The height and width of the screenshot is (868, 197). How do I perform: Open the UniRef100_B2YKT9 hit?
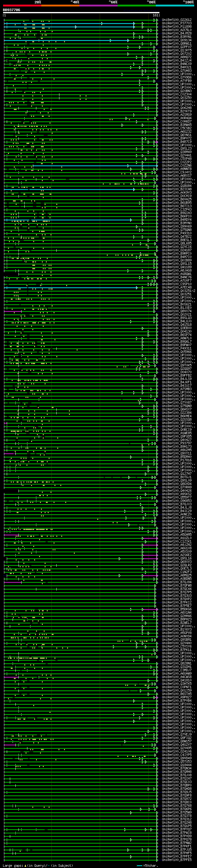click(177, 111)
